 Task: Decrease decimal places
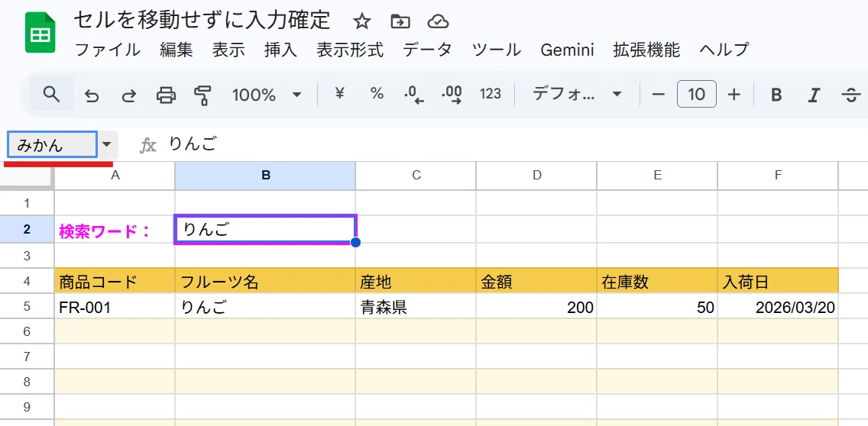pos(413,95)
